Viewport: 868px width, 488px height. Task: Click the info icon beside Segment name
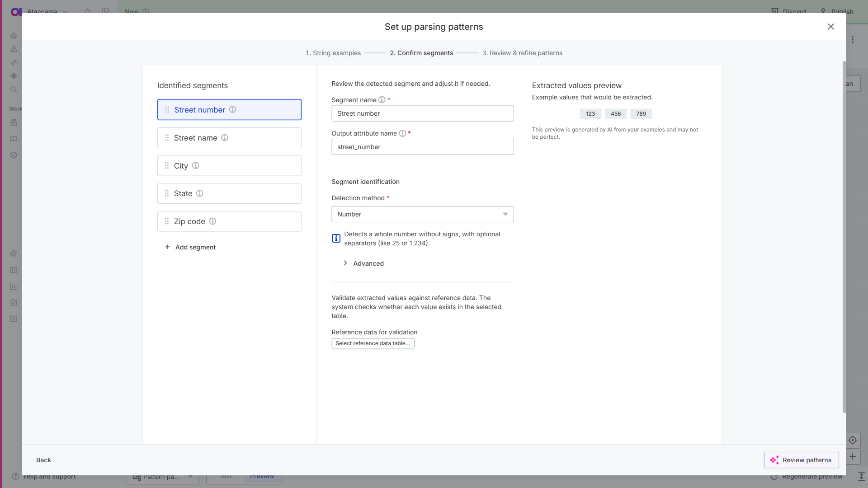coord(382,99)
